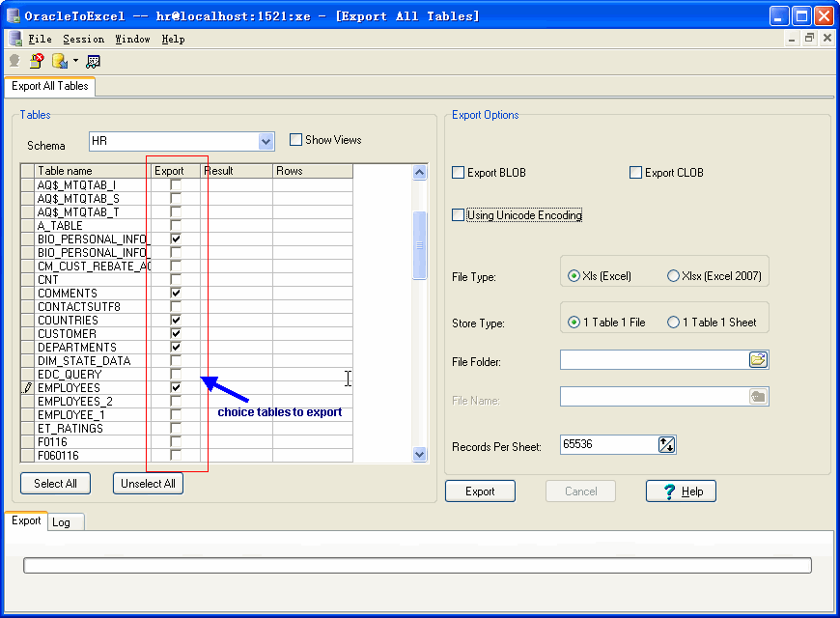Screen dimensions: 840x618
Task: Choose 1 Table 1 File store type
Action: coord(574,323)
